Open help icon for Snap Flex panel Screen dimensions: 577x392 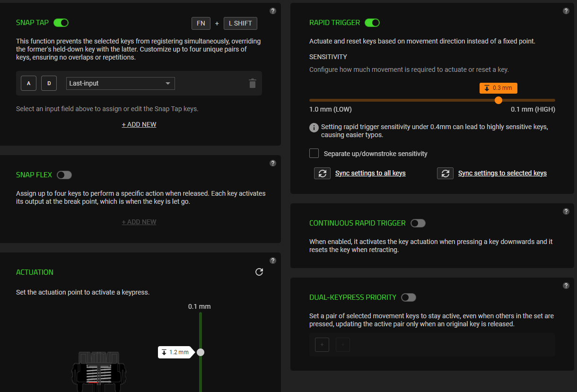(x=273, y=163)
